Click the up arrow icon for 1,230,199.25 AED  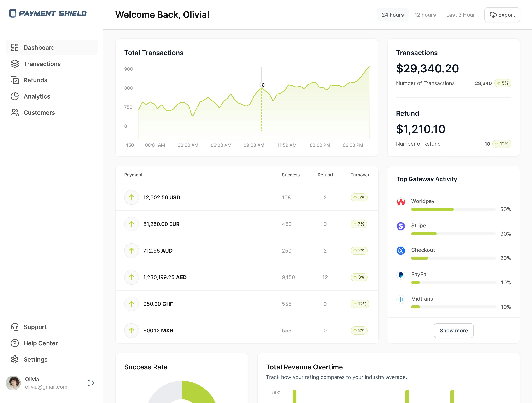coord(131,277)
